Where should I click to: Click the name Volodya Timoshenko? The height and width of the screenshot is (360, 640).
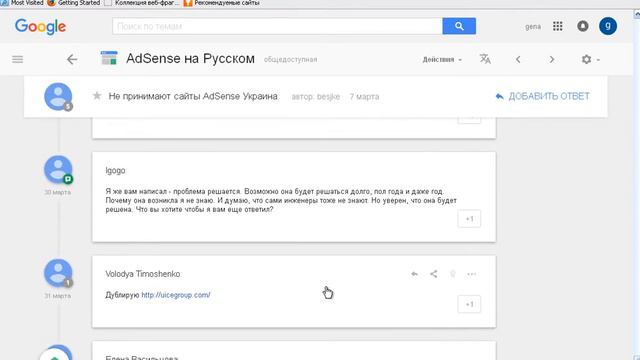[142, 274]
